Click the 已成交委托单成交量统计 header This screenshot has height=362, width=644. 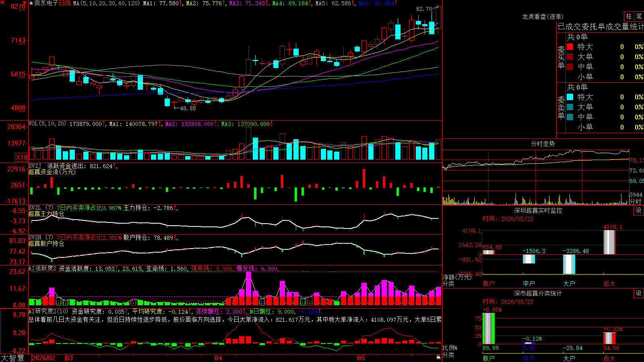601,27
